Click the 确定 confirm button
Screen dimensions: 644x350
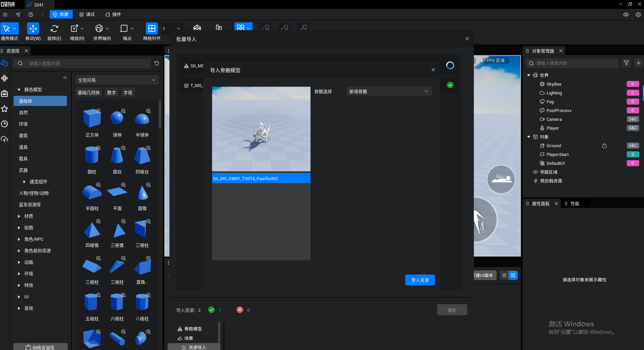(x=452, y=310)
